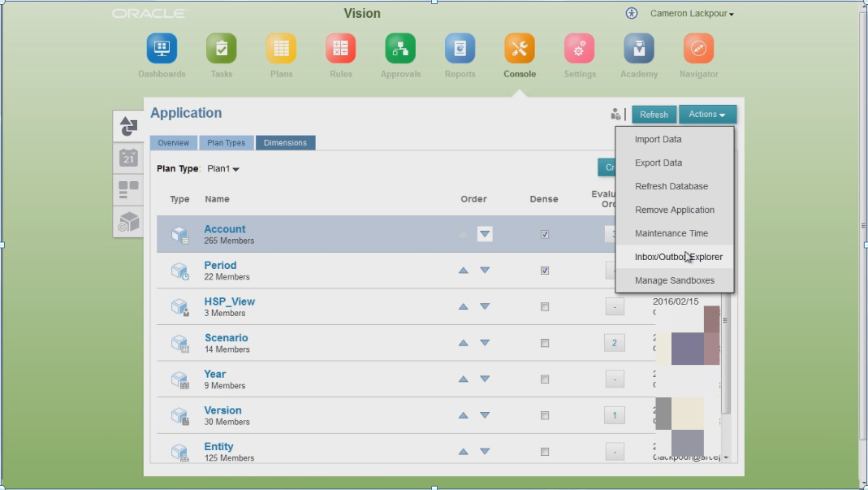Image resolution: width=868 pixels, height=490 pixels.
Task: Open the Tasks icon
Action: tap(222, 48)
